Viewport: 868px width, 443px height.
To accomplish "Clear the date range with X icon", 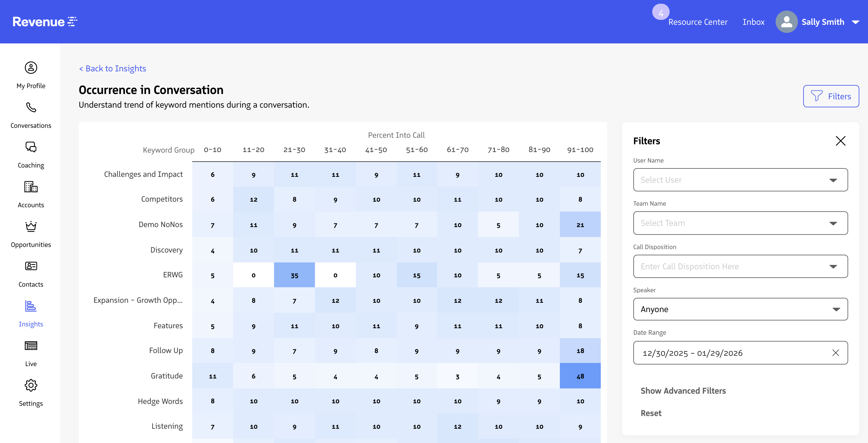I will (835, 353).
